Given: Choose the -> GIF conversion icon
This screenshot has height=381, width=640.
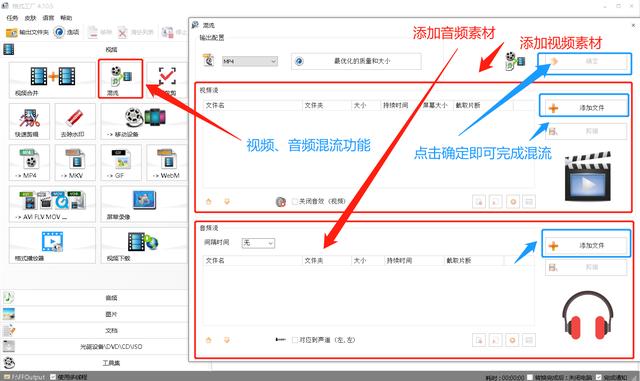Looking at the screenshot, I should [x=121, y=163].
